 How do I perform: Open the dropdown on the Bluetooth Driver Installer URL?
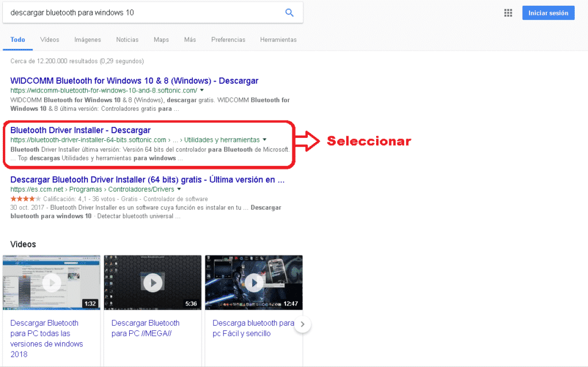click(264, 139)
